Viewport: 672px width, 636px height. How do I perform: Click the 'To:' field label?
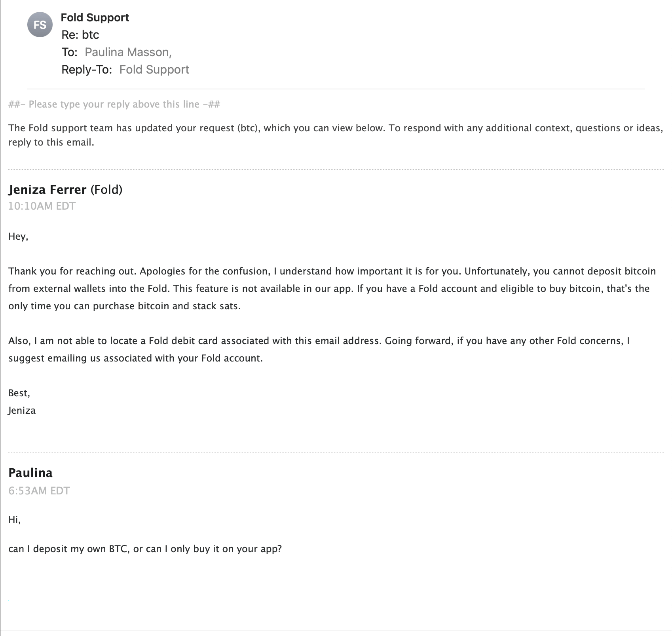(x=70, y=52)
